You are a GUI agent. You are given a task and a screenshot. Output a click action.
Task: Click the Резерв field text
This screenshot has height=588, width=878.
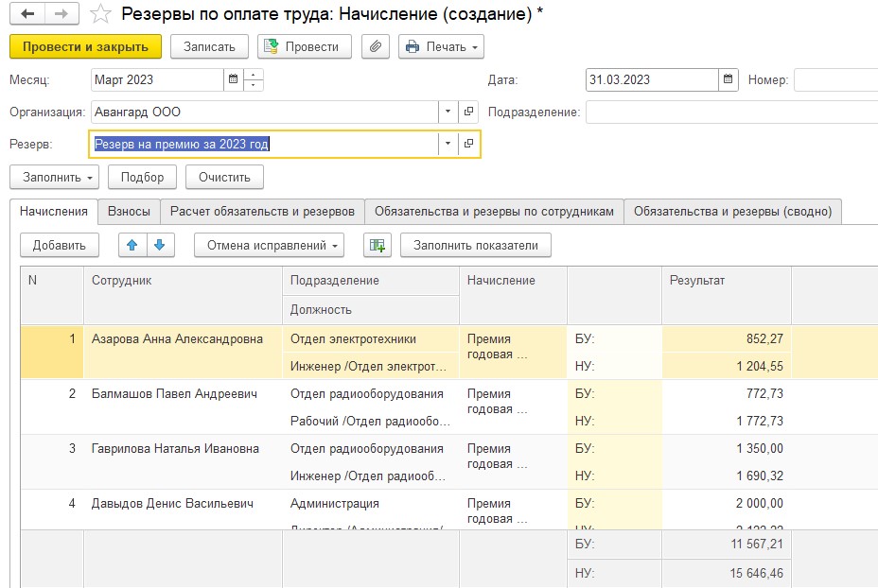click(182, 144)
